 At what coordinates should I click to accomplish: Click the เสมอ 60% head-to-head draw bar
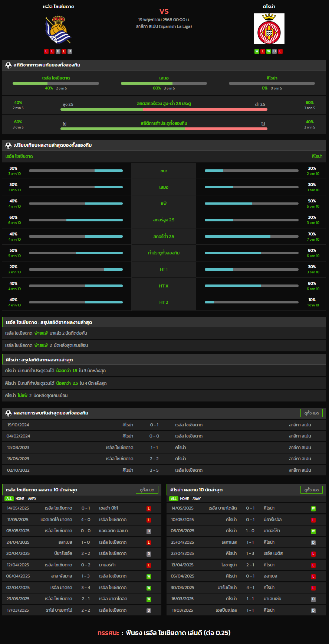click(164, 84)
